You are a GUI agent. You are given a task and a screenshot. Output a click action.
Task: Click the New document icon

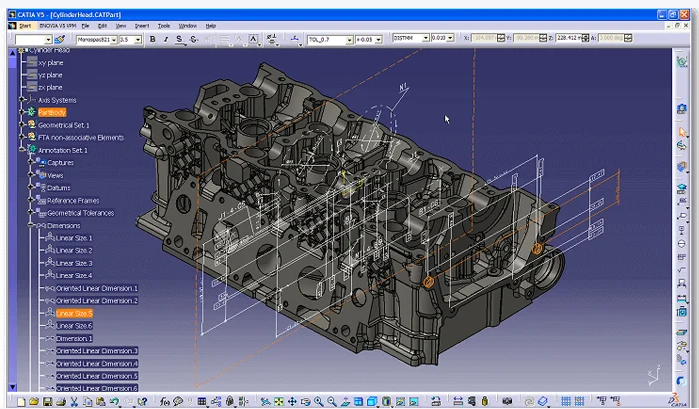20,402
